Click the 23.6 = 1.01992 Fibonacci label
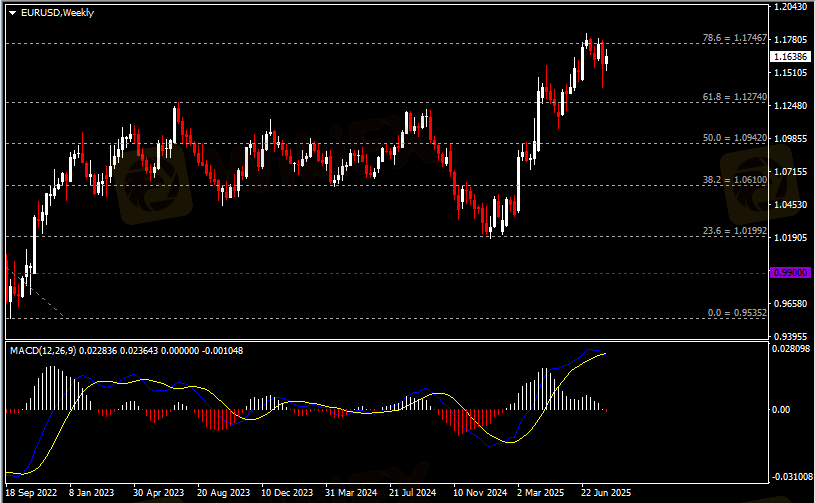The width and height of the screenshot is (815, 503). [x=734, y=231]
